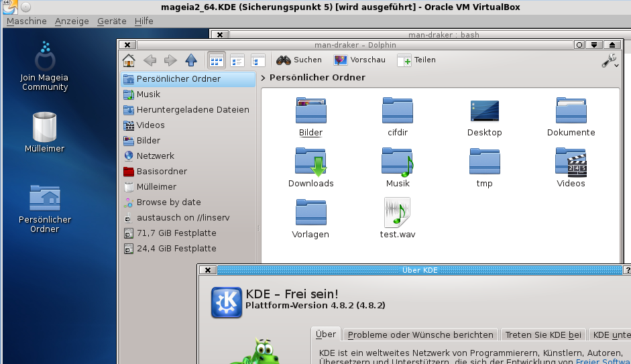Click the Über KDE dialog title bar
Screen dimensions: 631x364
420,270
